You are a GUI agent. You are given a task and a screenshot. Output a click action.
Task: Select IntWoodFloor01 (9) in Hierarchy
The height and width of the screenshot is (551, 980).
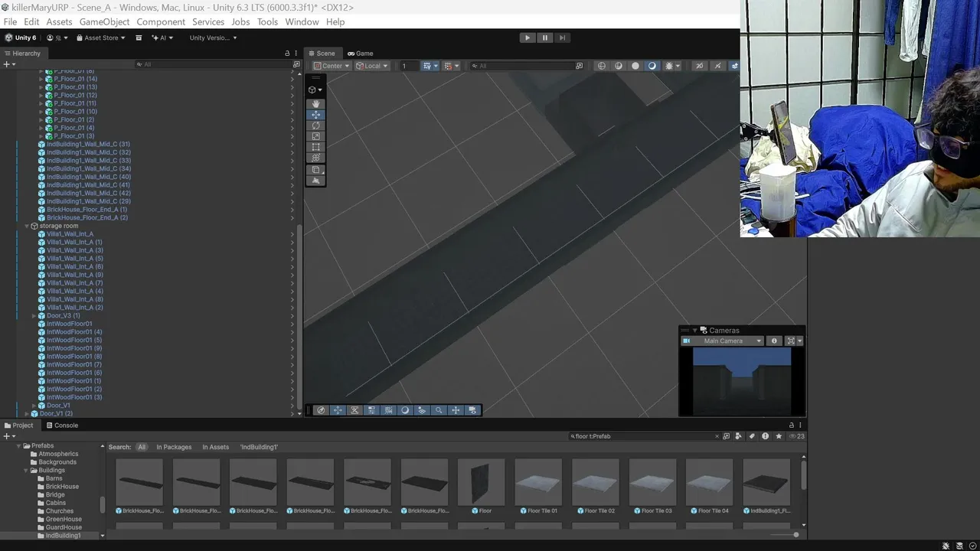click(74, 348)
